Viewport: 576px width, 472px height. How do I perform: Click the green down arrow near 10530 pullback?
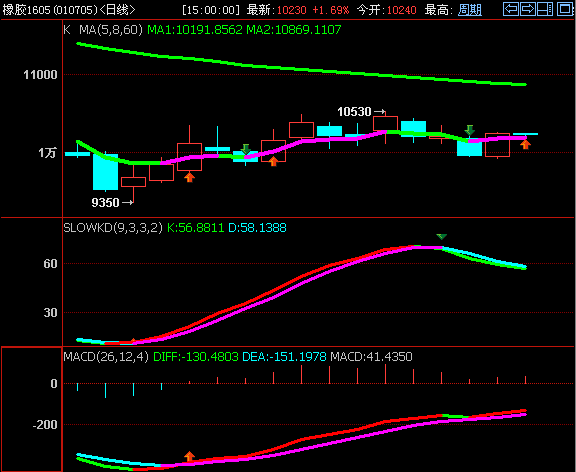[x=469, y=130]
